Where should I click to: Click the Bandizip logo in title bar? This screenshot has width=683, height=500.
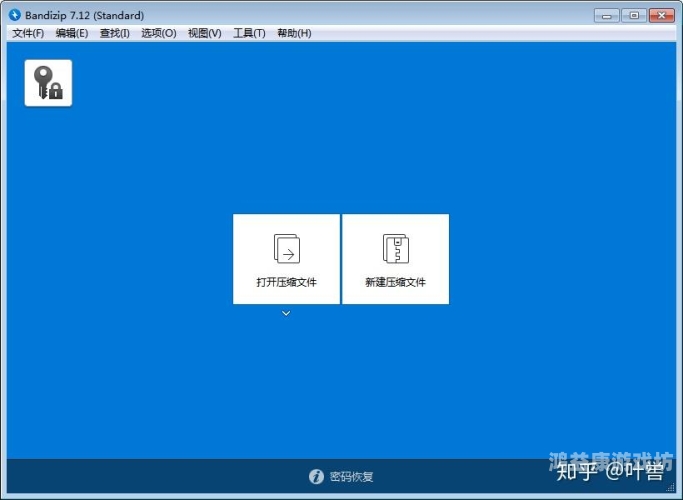coord(14,15)
